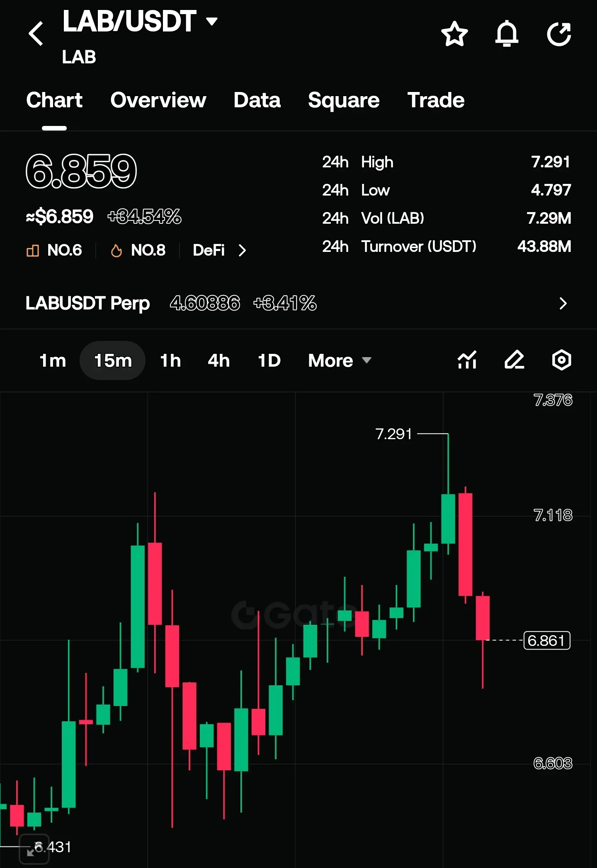
Task: Open the Square tab
Action: (x=344, y=100)
